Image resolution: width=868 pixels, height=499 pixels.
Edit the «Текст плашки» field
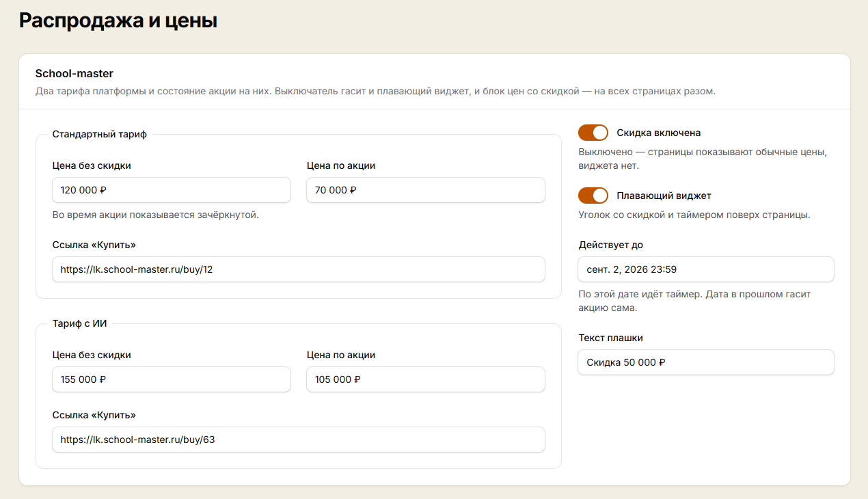click(x=706, y=362)
